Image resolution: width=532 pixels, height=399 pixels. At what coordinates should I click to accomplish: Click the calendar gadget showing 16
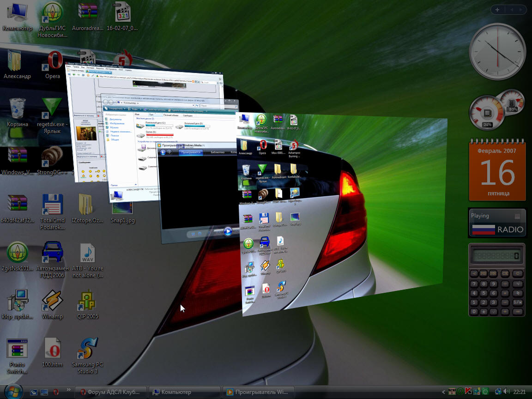point(497,171)
